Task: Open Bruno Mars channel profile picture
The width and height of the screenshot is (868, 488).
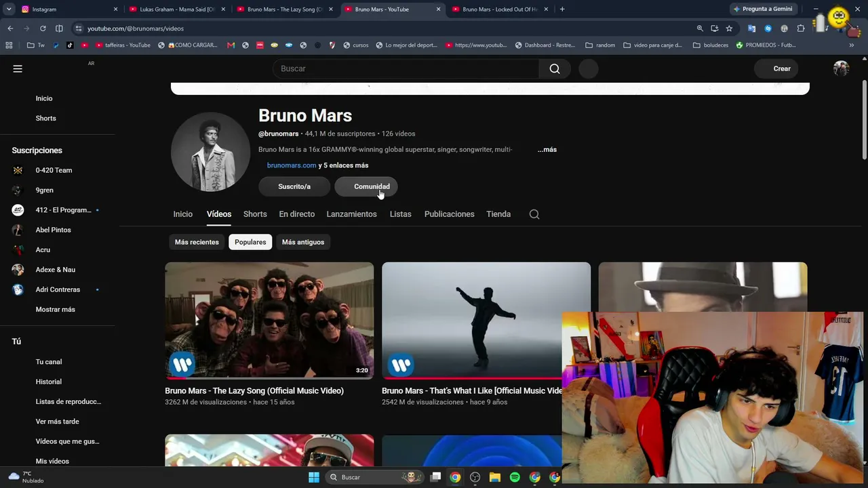Action: pyautogui.click(x=211, y=152)
